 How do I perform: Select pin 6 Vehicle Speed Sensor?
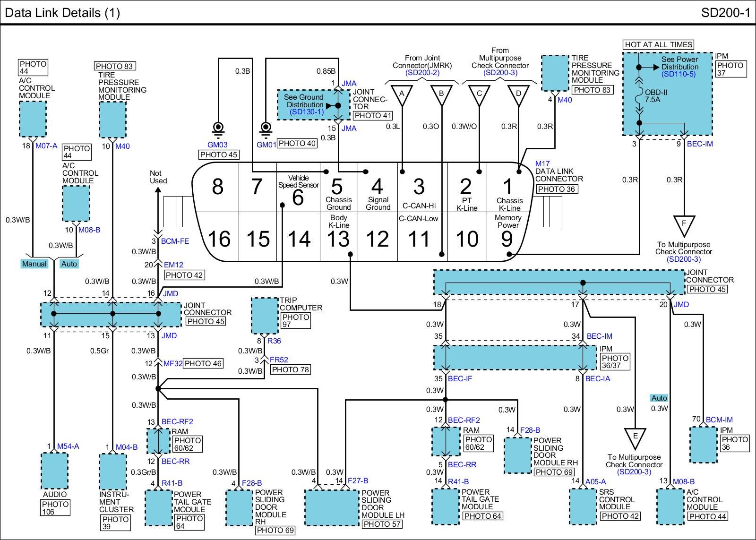tap(298, 191)
